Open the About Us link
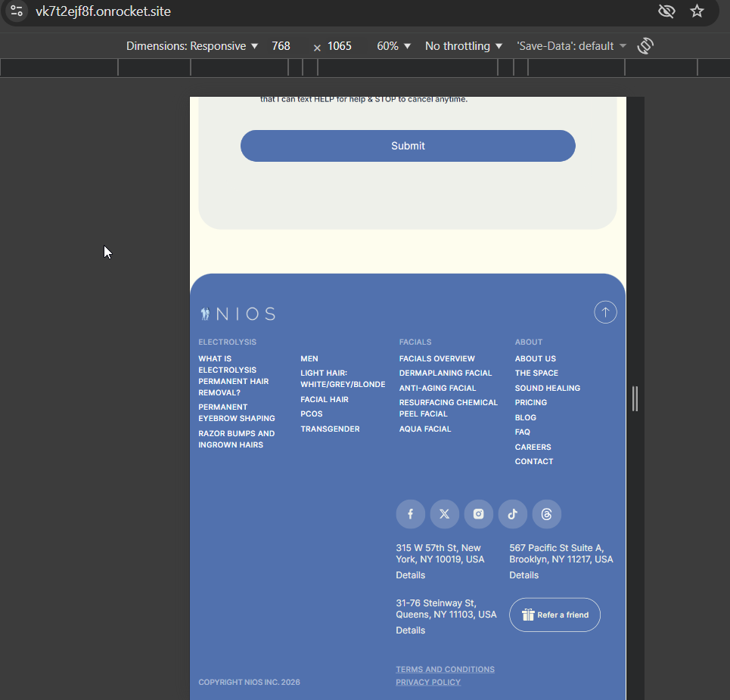This screenshot has height=700, width=730. coord(535,358)
